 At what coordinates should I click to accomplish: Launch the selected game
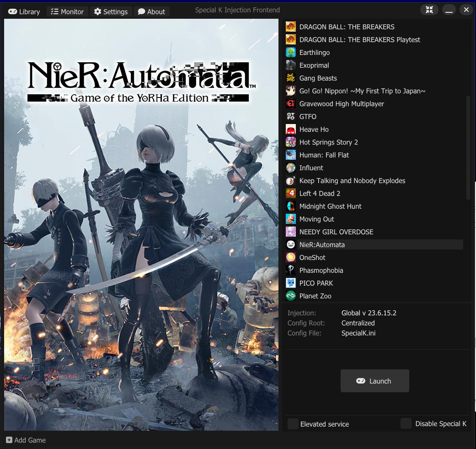(374, 381)
